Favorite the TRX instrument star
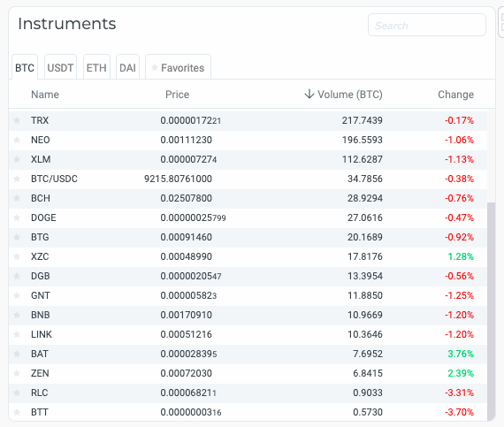The height and width of the screenshot is (427, 504). click(x=17, y=120)
